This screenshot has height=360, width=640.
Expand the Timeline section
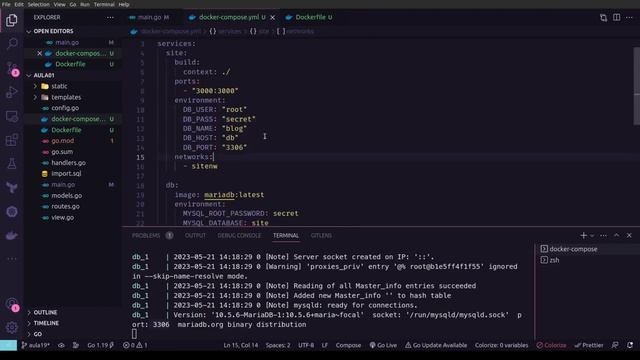coord(46,323)
